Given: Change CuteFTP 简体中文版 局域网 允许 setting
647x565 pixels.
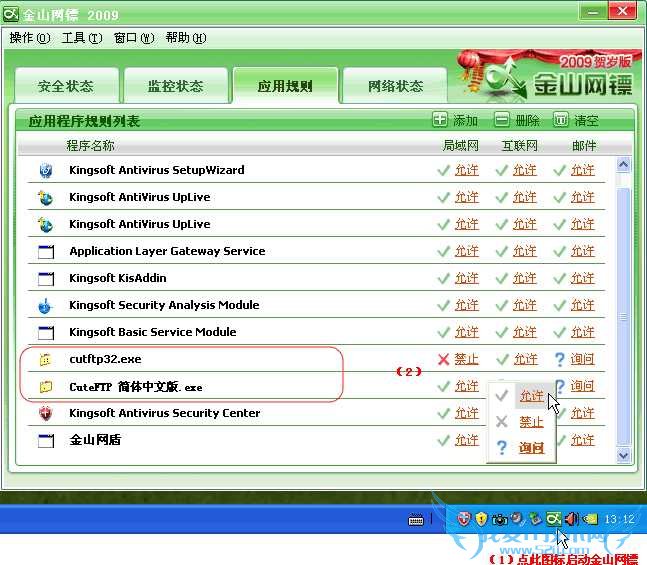Looking at the screenshot, I should point(467,386).
